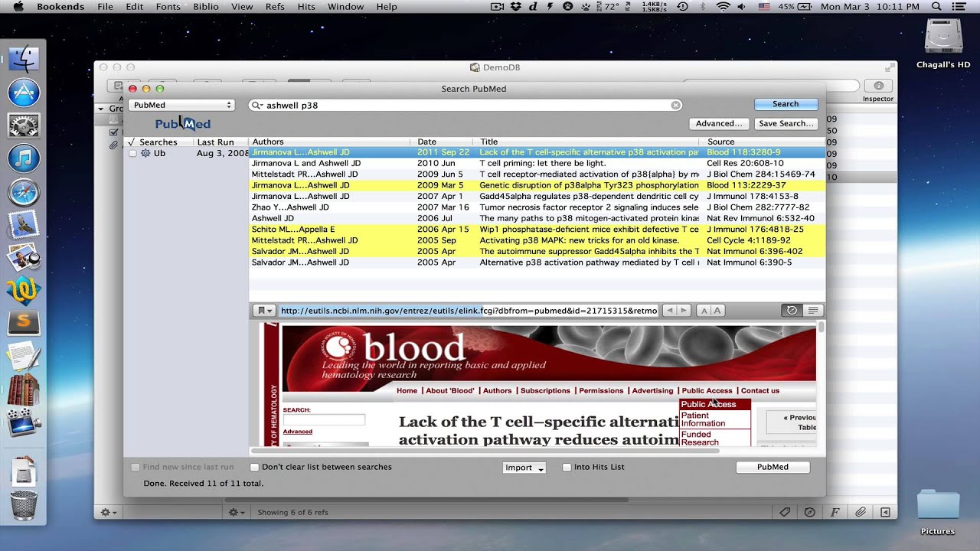Launch App Store from the Dock

[x=24, y=93]
